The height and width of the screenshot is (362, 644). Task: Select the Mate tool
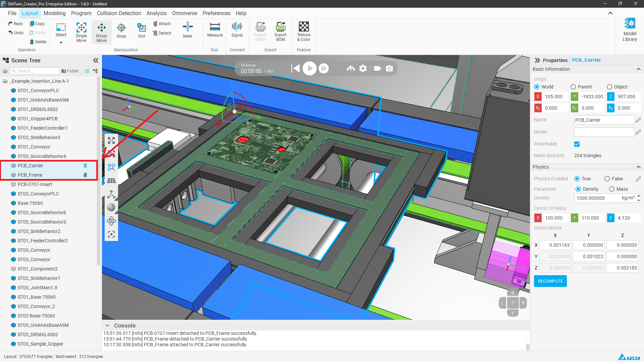[188, 31]
